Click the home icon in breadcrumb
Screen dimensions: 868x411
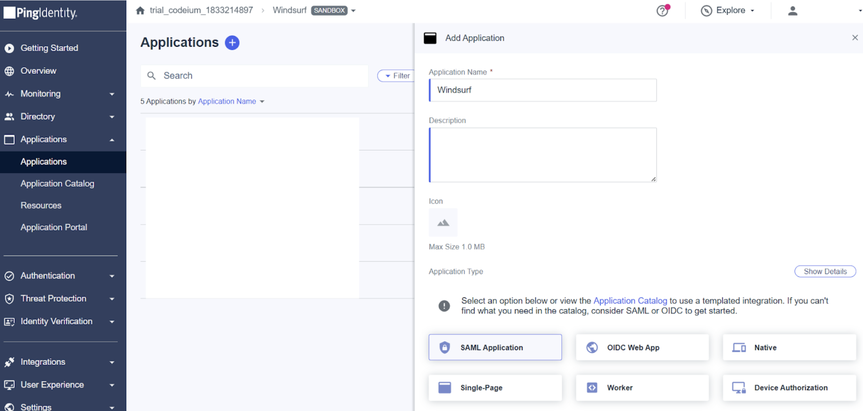click(140, 10)
